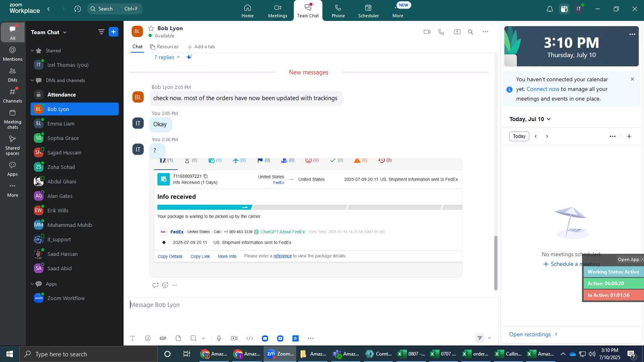Open recordings link
The height and width of the screenshot is (362, 644).
point(533,334)
